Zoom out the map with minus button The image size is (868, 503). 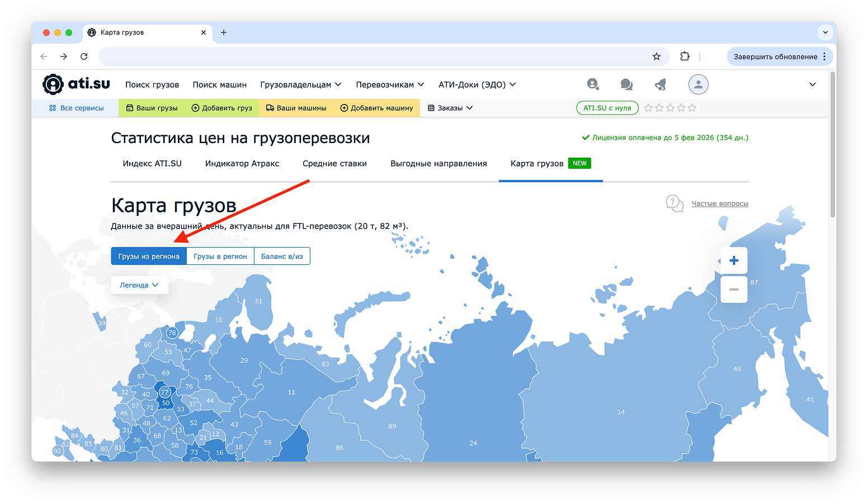tap(734, 290)
